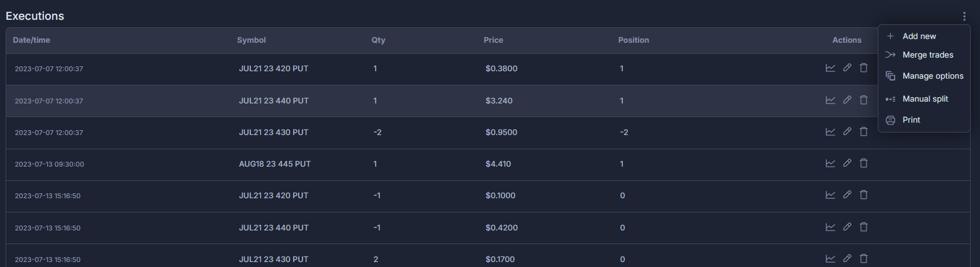Edit the JUL21 23 440 PUT $3.240 execution
Viewport: 980px width, 267px height.
click(x=847, y=100)
